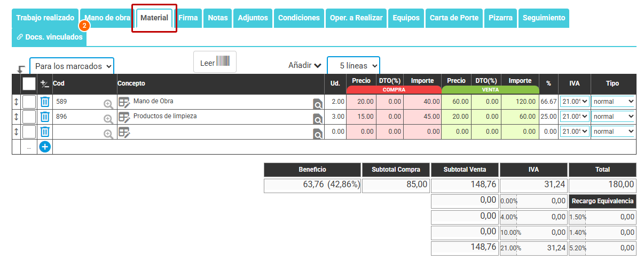Viewport: 644px width, 268px height.
Task: Open the Mano de obra tab
Action: pos(107,18)
